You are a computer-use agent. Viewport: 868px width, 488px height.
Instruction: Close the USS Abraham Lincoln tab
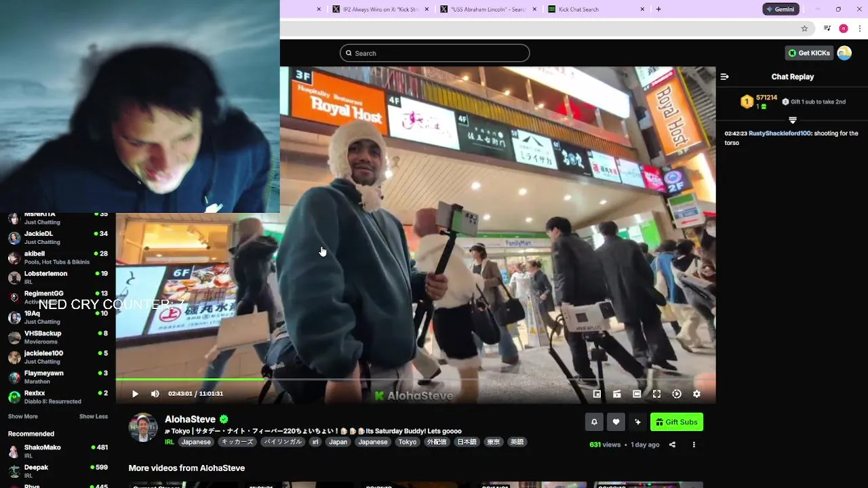[x=534, y=9]
